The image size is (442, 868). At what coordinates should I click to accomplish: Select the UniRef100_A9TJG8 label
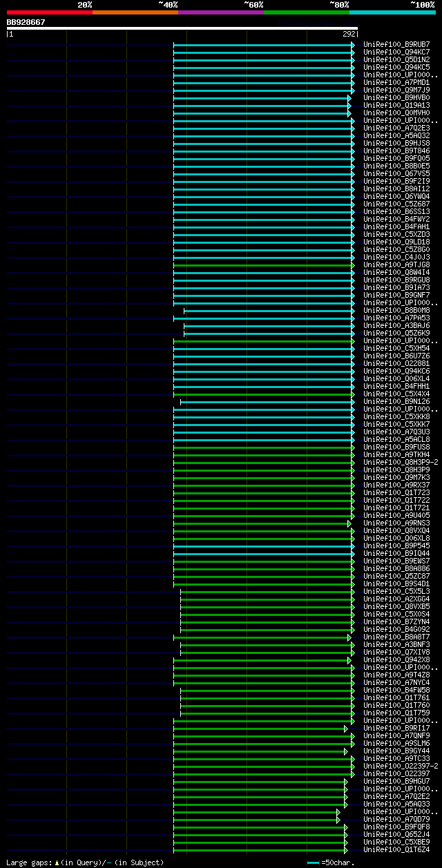pos(396,264)
